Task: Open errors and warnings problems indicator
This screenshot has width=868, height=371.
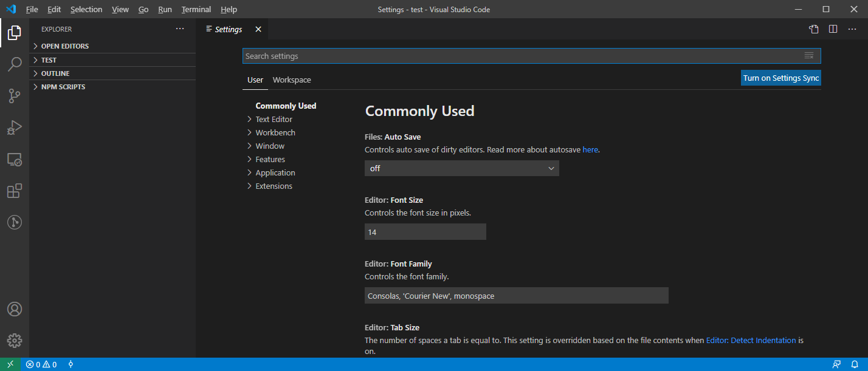Action: pyautogui.click(x=41, y=364)
